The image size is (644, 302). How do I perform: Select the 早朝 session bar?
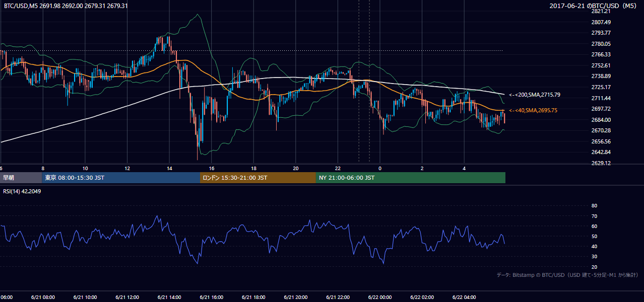21,178
